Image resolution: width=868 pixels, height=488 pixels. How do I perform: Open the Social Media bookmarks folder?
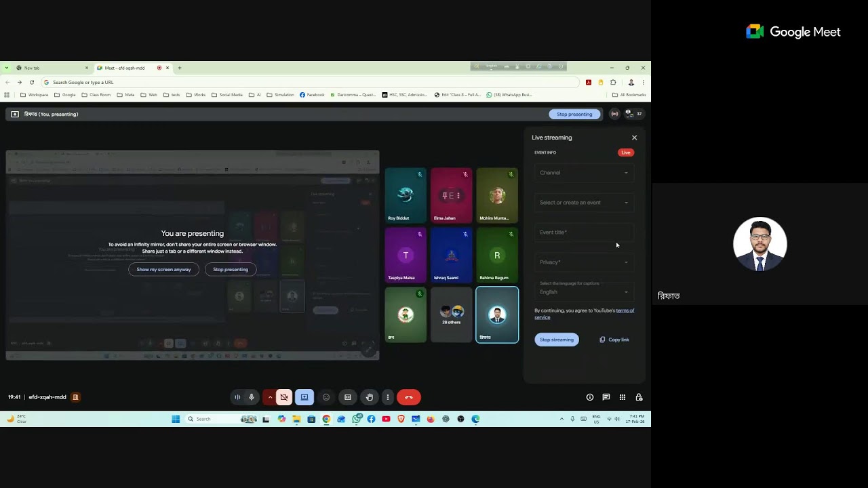point(226,95)
